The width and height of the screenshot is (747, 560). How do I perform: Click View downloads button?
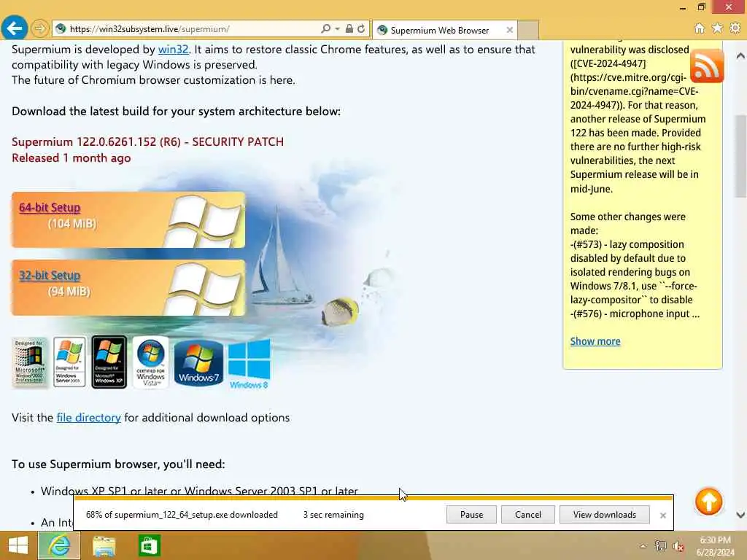pos(605,515)
